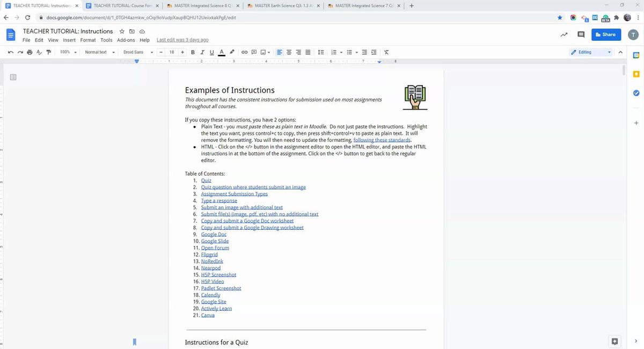Move document to a folder

[x=132, y=31]
